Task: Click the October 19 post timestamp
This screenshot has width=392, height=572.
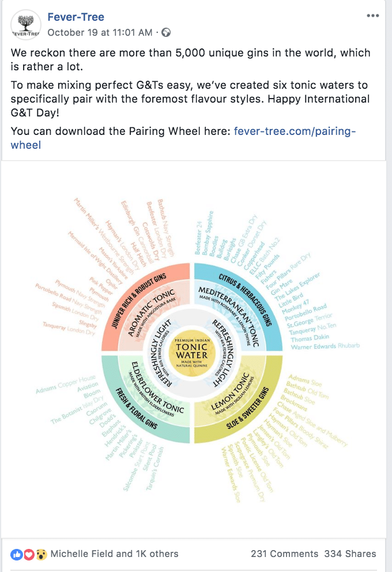Action: [100, 32]
